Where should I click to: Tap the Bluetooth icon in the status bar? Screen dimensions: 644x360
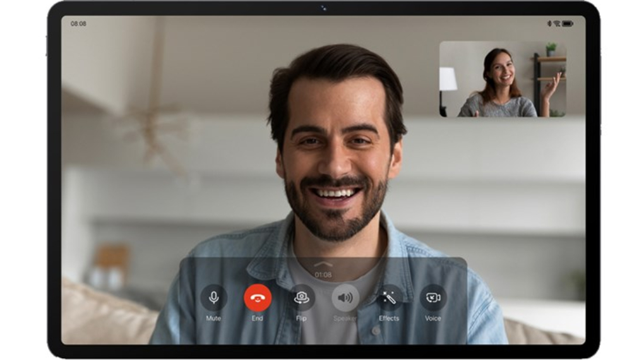pyautogui.click(x=549, y=23)
